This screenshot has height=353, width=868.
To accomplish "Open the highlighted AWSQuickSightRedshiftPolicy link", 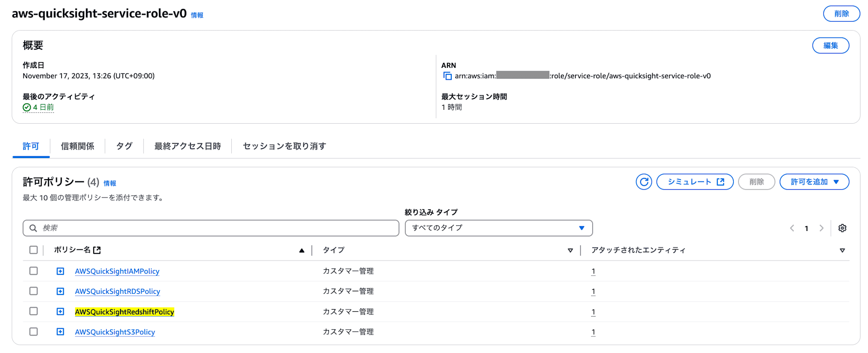I will (x=125, y=312).
